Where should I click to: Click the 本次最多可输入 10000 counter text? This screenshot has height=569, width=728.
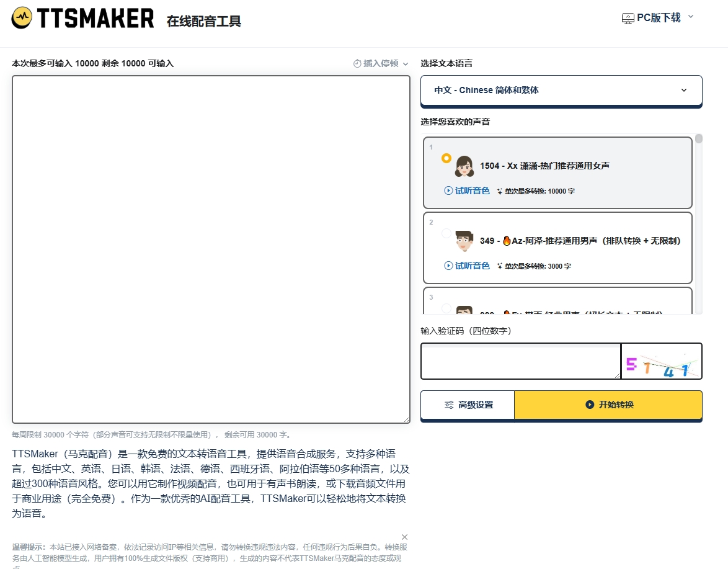pyautogui.click(x=92, y=63)
